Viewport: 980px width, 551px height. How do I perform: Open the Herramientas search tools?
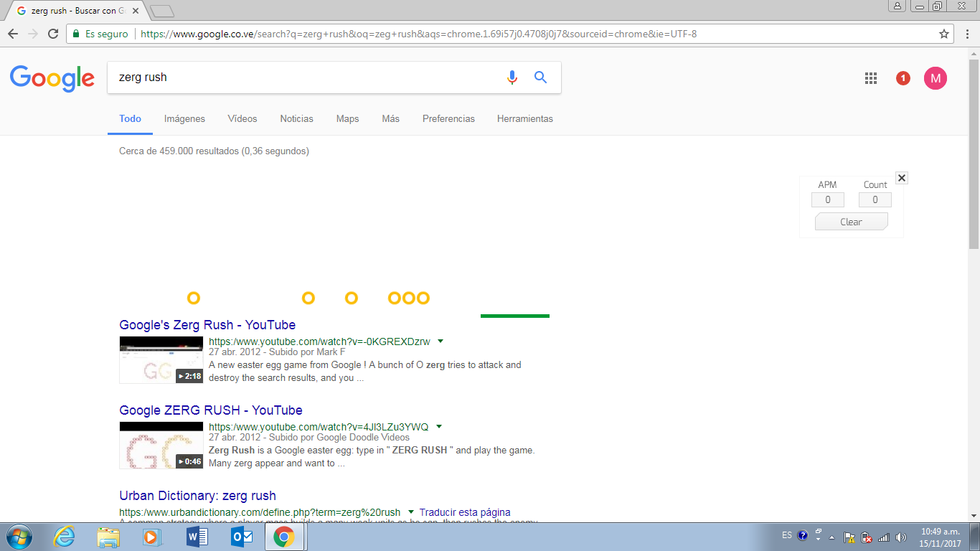525,119
